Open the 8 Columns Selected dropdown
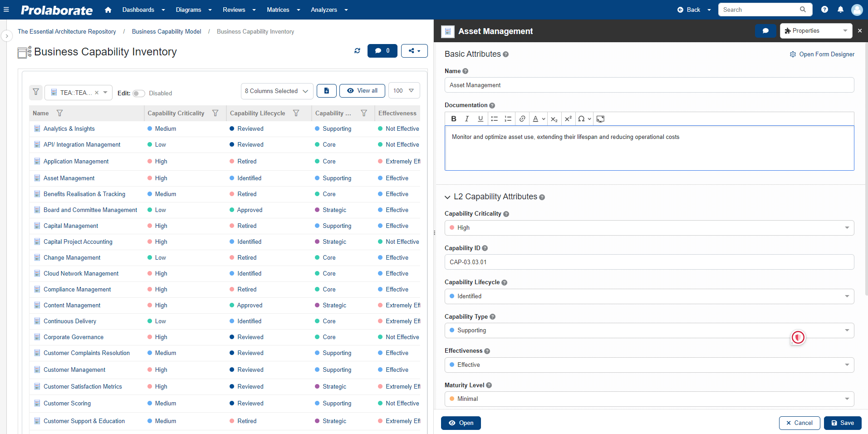This screenshot has height=434, width=868. click(277, 91)
